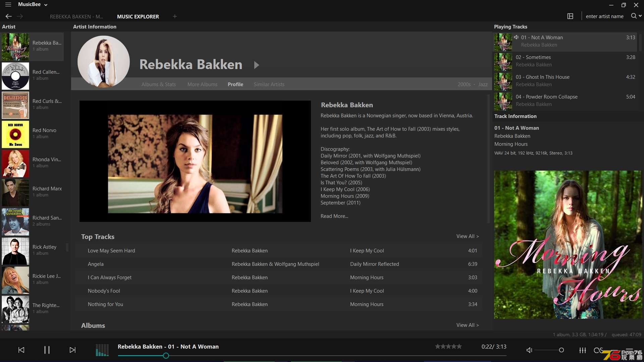Click the Morning Hours album text in Track Information
Screen dimensions: 644x362
click(x=511, y=144)
